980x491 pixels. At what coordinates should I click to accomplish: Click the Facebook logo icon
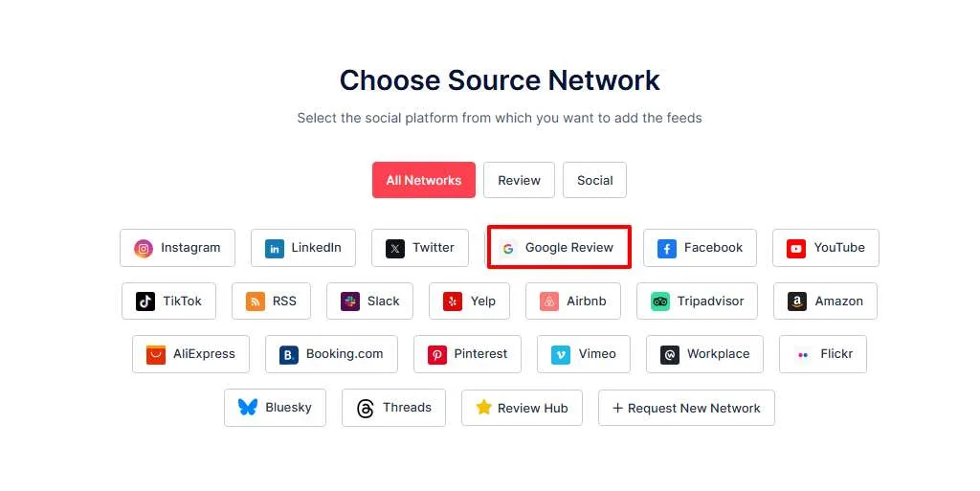point(667,249)
